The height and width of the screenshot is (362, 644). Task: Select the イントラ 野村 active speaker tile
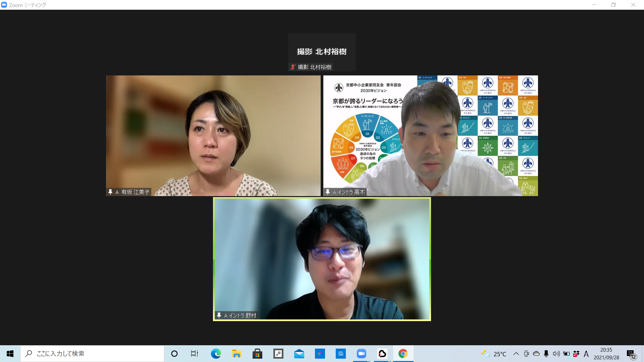pos(322,259)
